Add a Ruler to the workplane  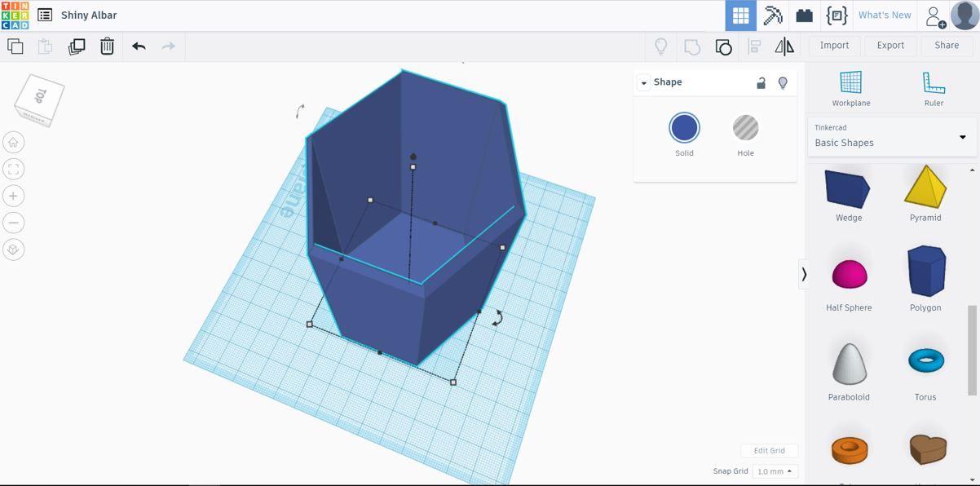pyautogui.click(x=933, y=84)
